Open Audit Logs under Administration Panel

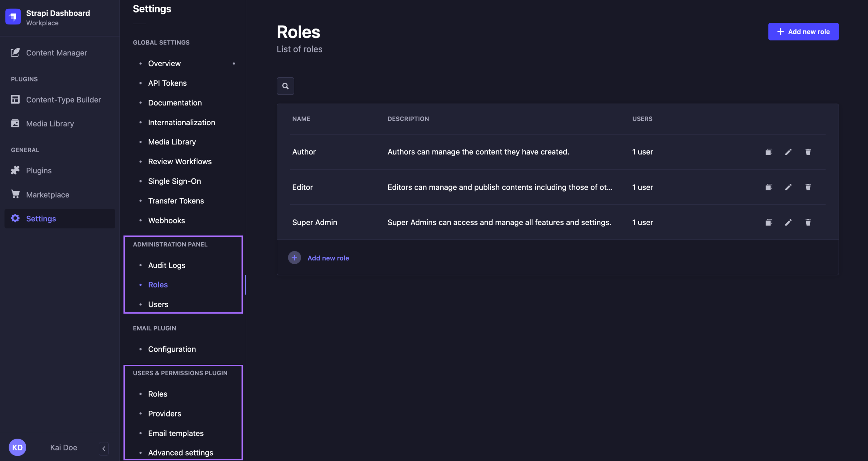coord(166,265)
